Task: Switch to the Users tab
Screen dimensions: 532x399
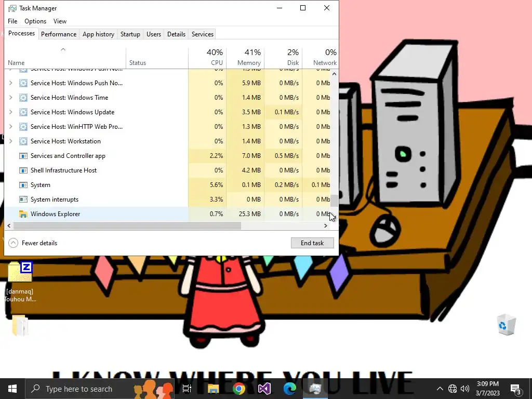Action: point(154,34)
